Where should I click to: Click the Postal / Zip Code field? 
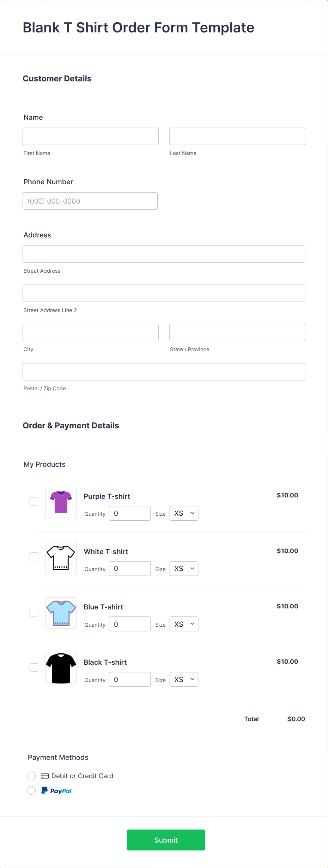(164, 372)
